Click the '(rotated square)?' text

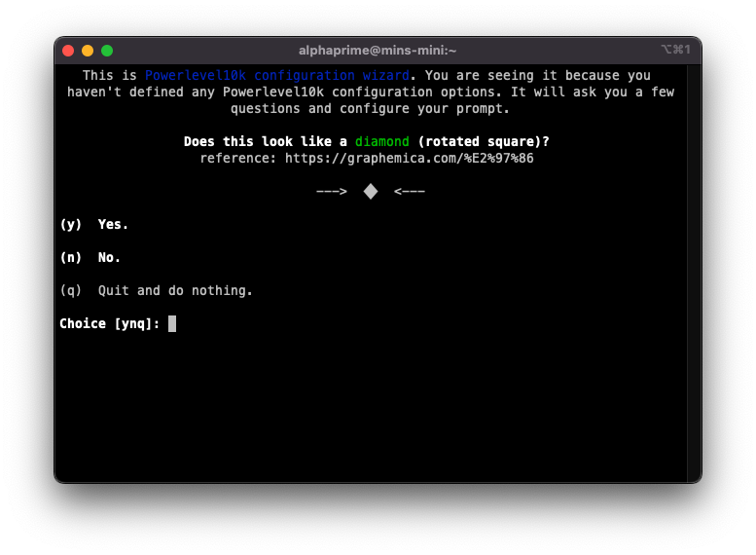click(484, 141)
